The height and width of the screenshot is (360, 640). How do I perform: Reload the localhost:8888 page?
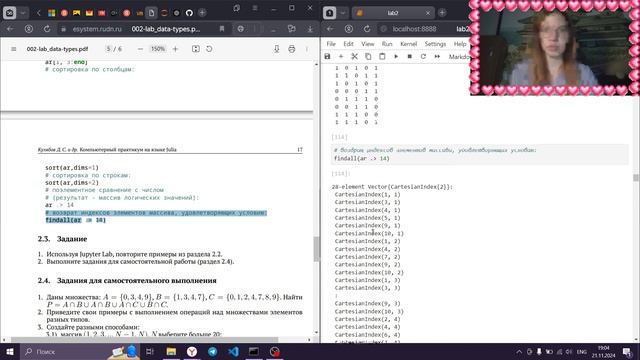pyautogui.click(x=367, y=29)
